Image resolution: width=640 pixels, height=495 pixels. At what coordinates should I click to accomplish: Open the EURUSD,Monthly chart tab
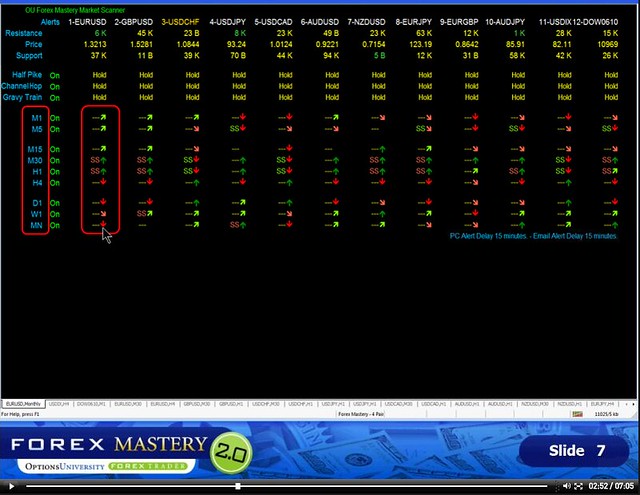[23, 404]
